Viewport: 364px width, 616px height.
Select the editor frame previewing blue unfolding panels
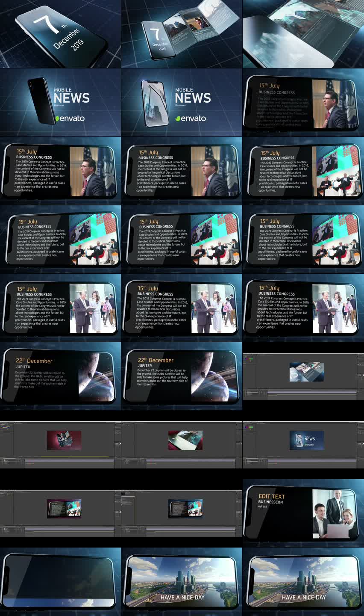[303, 376]
